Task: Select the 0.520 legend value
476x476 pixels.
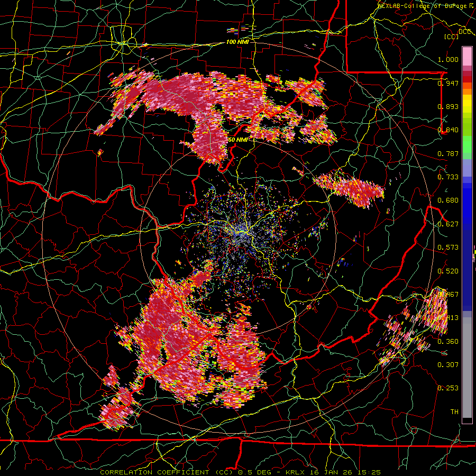Action: click(x=448, y=271)
